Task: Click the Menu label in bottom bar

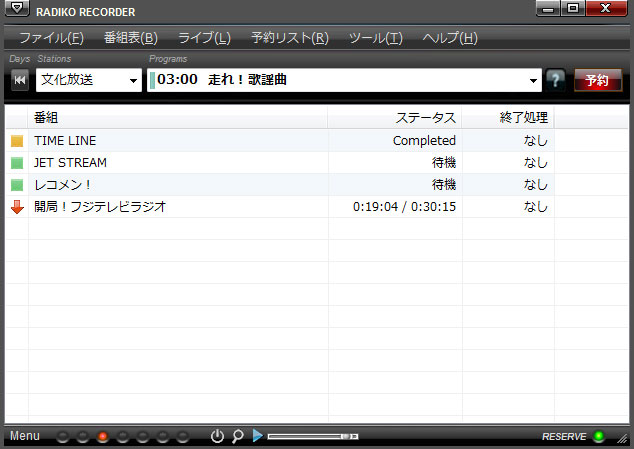Action: pos(25,436)
